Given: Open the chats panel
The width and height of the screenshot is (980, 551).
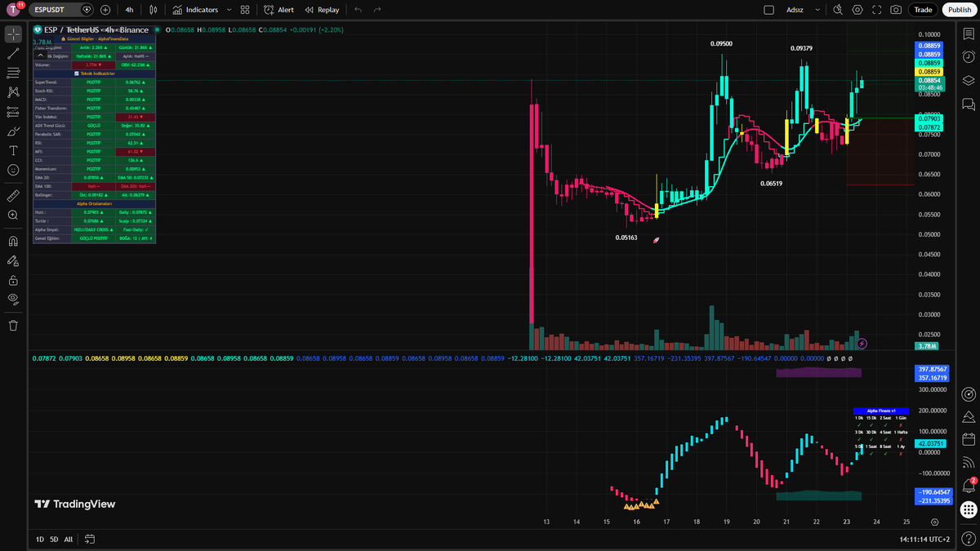Looking at the screenshot, I should pos(969,104).
